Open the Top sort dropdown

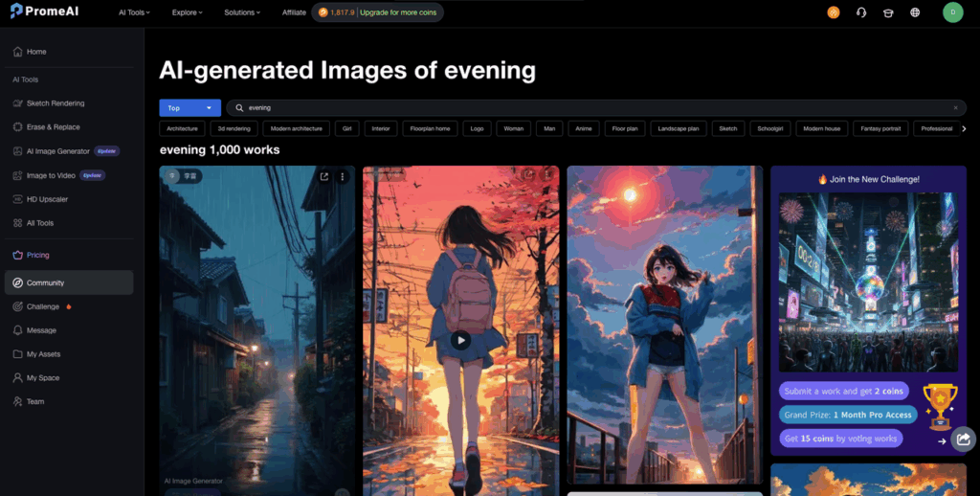(190, 107)
